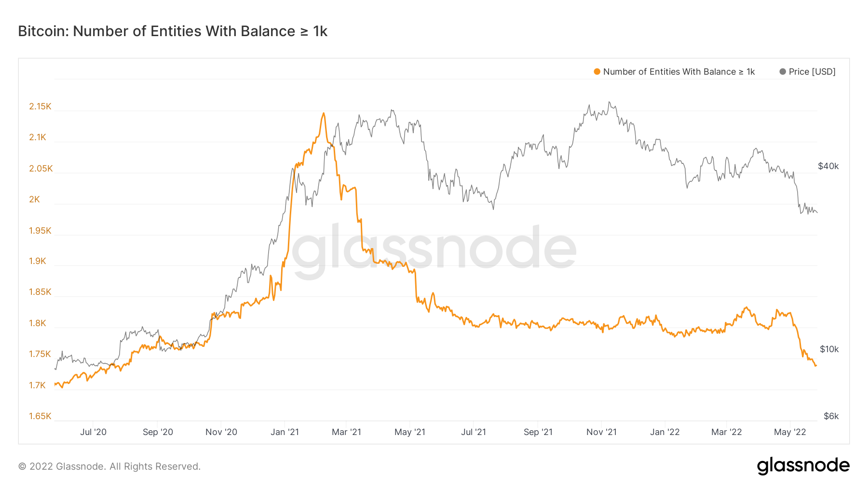The height and width of the screenshot is (488, 868).
Task: Click the orange legend dot for Entities
Action: (x=597, y=72)
